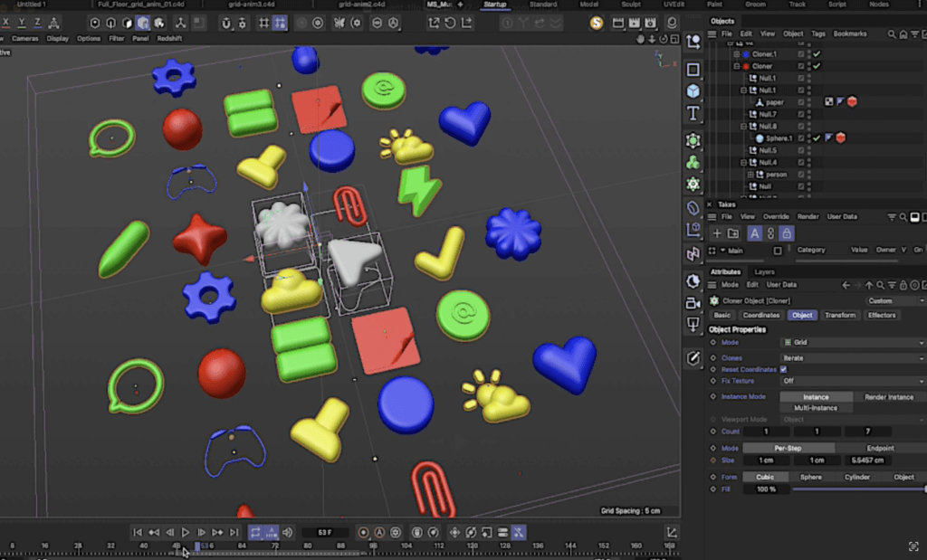This screenshot has height=560, width=927.
Task: Play the animation forward
Action: (x=186, y=532)
